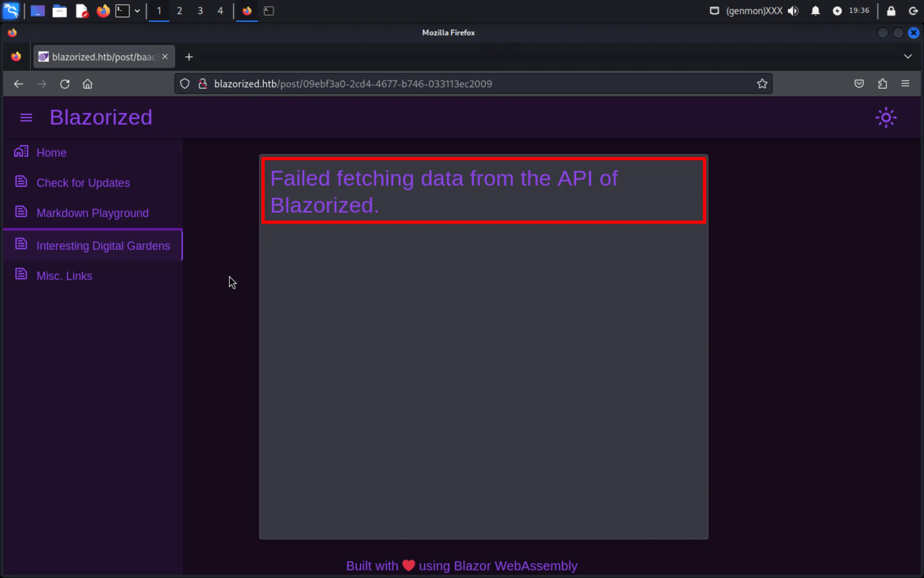Viewport: 924px width, 578px height.
Task: Open the Save to Pocket button
Action: click(859, 83)
